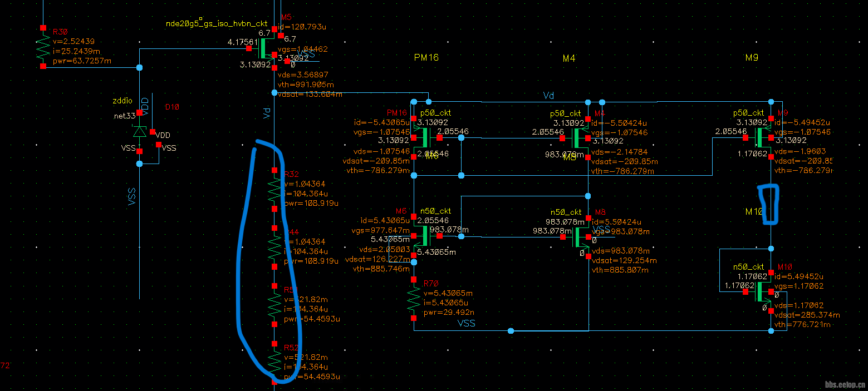This screenshot has height=391, width=868.
Task: Select the R44 resistor symbol
Action: point(274,248)
